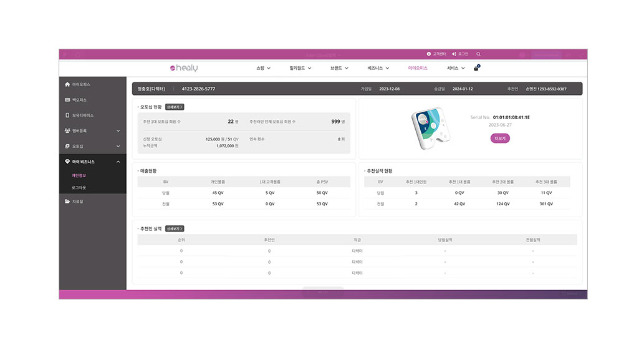Click the 자료실 folder icon in sidebar
The height and width of the screenshot is (337, 644).
click(67, 202)
